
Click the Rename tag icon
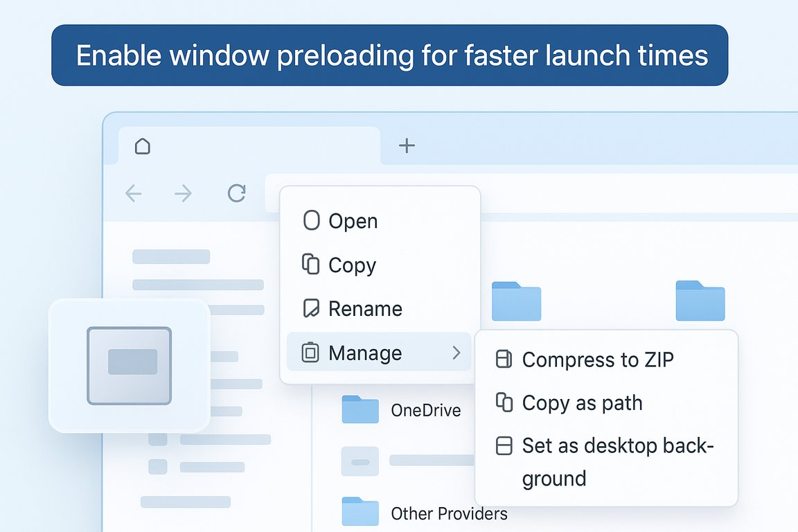311,308
